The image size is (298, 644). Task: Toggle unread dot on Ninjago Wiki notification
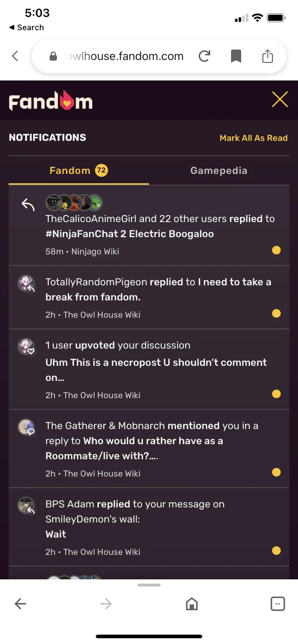[x=276, y=250]
